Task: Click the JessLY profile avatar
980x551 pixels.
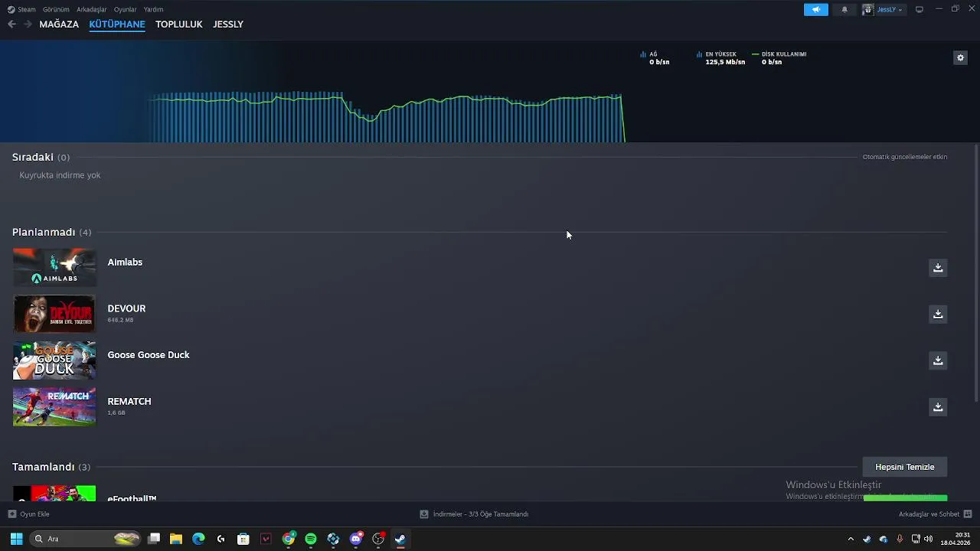Action: click(867, 9)
